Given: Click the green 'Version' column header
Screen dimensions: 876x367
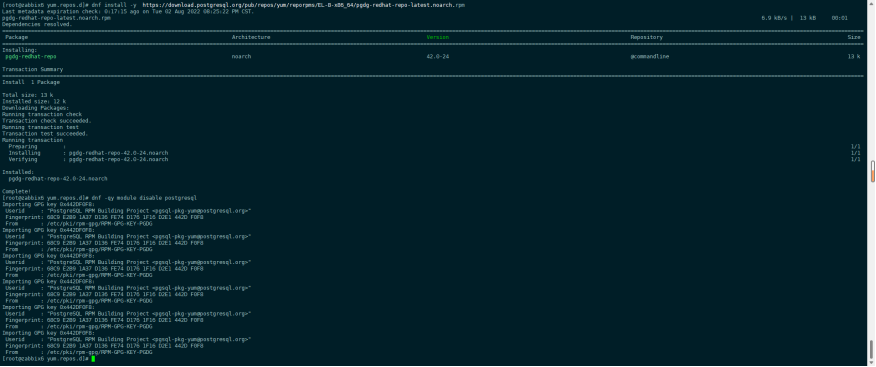Looking at the screenshot, I should pos(437,37).
